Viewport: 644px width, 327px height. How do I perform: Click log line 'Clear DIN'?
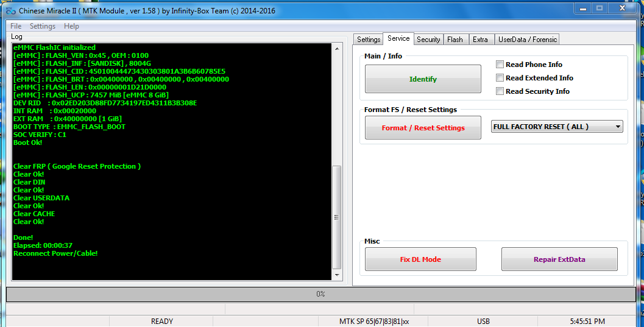[x=29, y=182]
